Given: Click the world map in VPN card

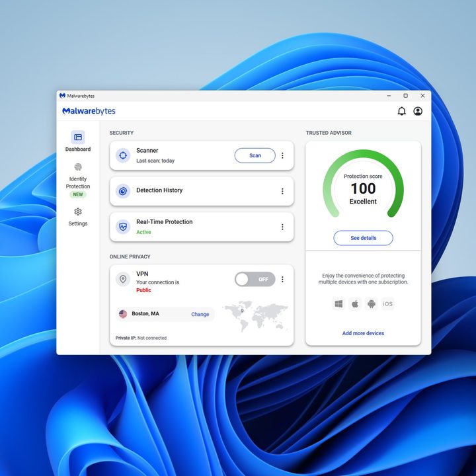Looking at the screenshot, I should (x=256, y=316).
